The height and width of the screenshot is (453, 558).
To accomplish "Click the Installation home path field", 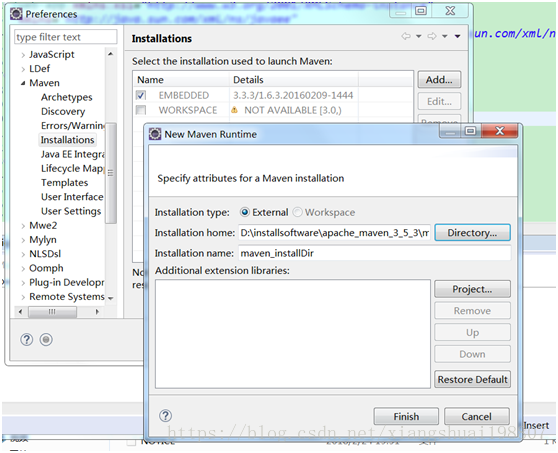I will click(335, 233).
